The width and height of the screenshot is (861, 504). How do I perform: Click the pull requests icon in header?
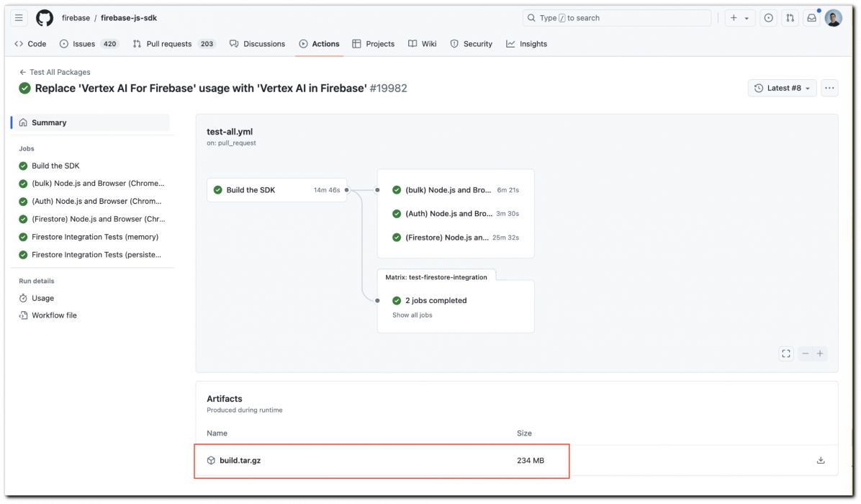coord(790,18)
